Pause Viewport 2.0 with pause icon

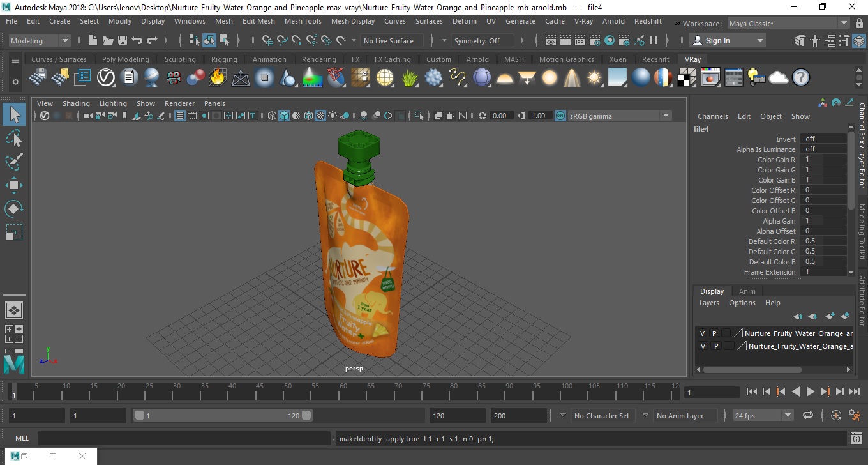(x=654, y=40)
